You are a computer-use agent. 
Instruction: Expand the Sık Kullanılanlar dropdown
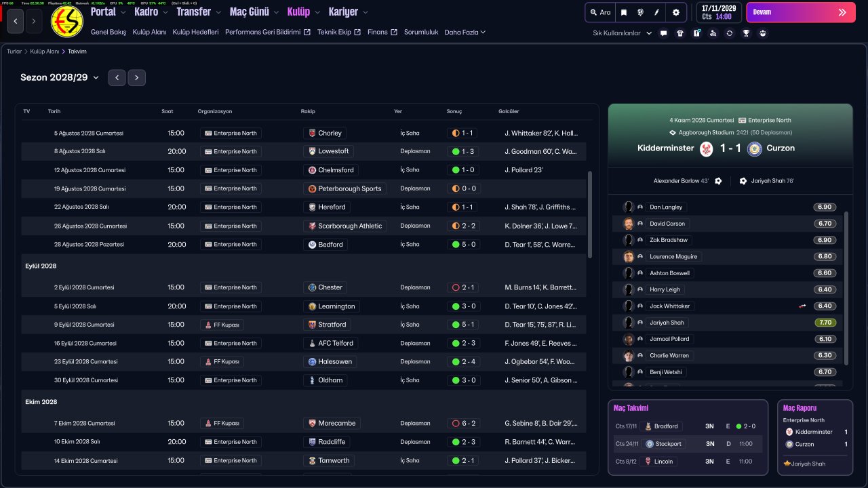click(x=622, y=33)
